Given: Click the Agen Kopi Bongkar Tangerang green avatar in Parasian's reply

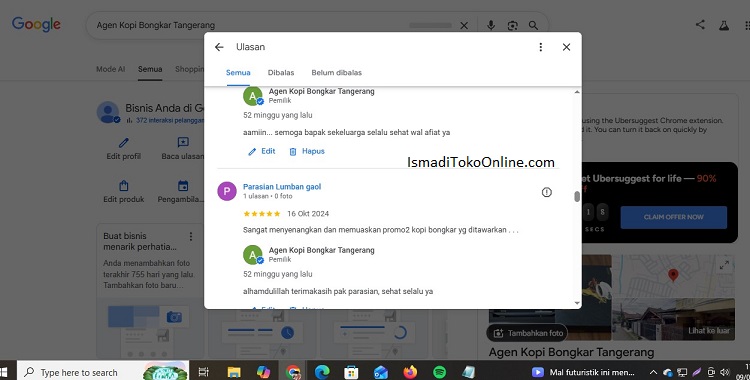Looking at the screenshot, I should [x=253, y=255].
